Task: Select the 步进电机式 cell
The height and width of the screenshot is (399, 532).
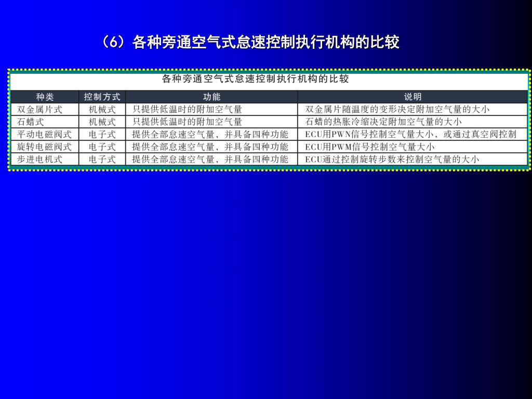Action: 45,159
